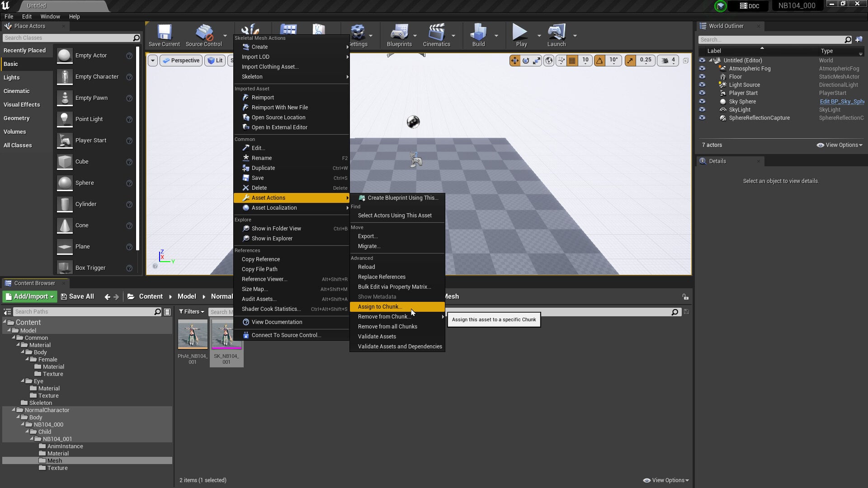Open Lit view mode dropdown
The image size is (868, 488).
point(215,61)
